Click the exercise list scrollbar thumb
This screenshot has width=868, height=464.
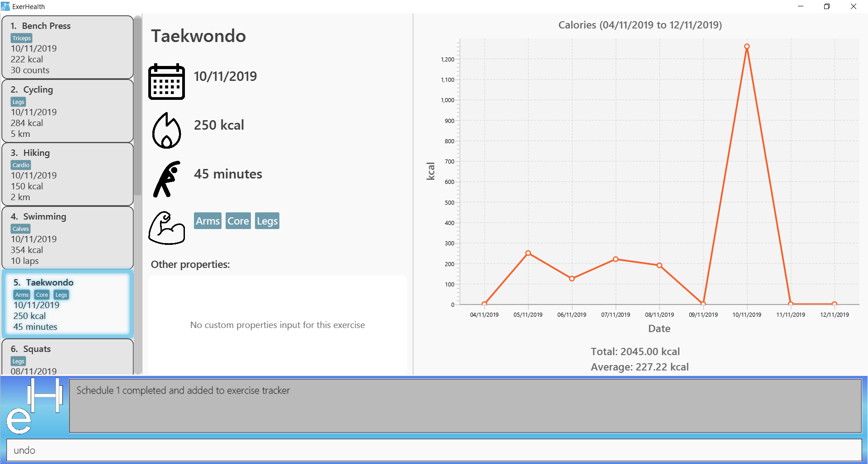point(138,105)
